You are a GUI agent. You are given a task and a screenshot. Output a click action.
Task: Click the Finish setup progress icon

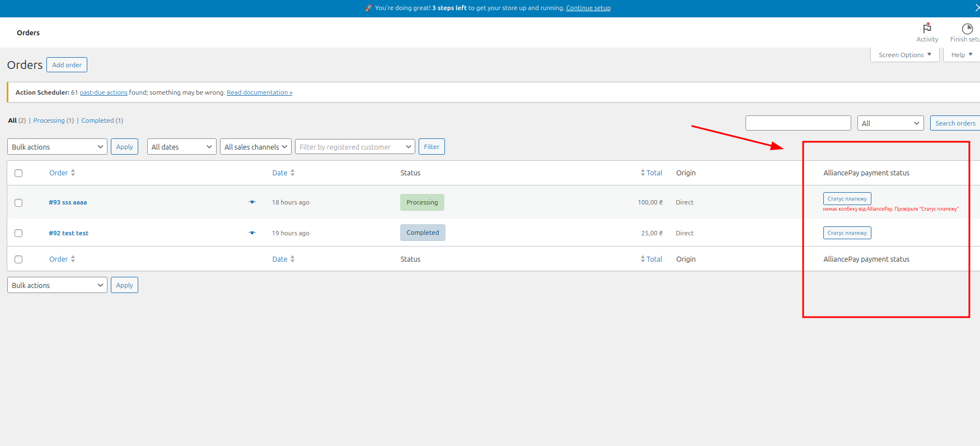(x=967, y=29)
